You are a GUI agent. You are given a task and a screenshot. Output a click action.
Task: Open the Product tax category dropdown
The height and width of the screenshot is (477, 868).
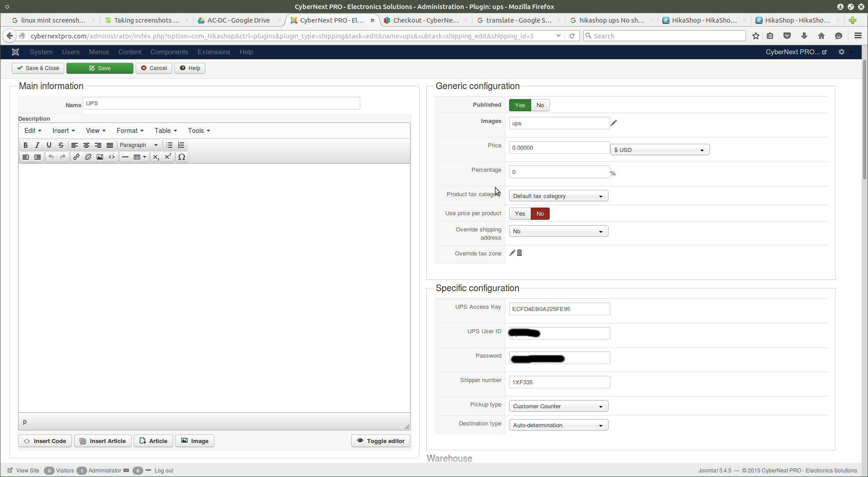tap(558, 196)
